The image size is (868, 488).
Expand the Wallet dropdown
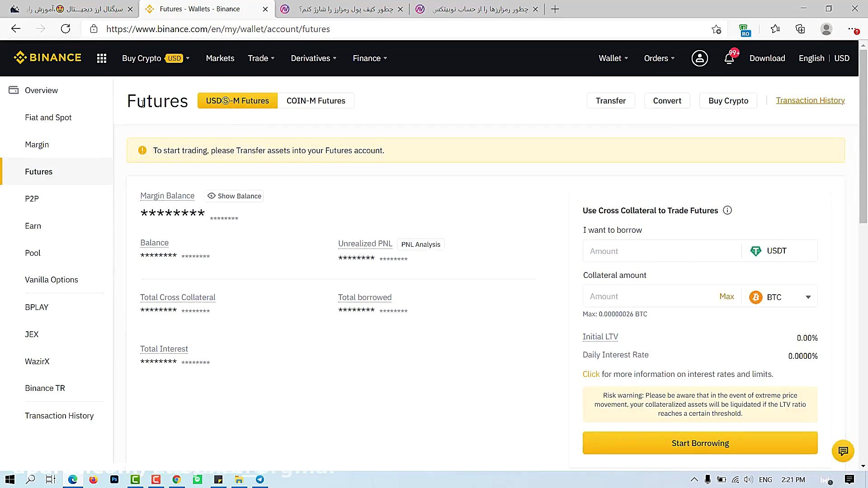[613, 58]
